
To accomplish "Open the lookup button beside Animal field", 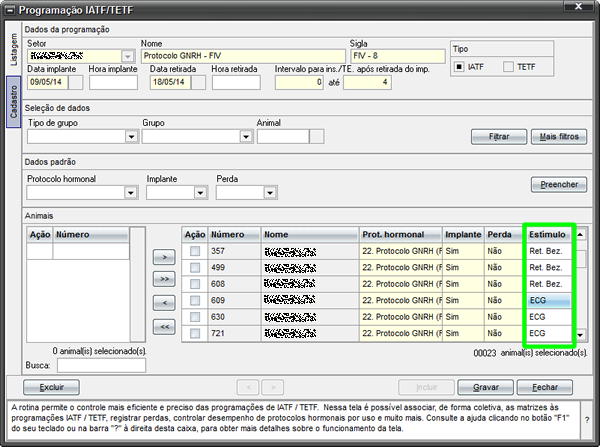I will point(317,137).
